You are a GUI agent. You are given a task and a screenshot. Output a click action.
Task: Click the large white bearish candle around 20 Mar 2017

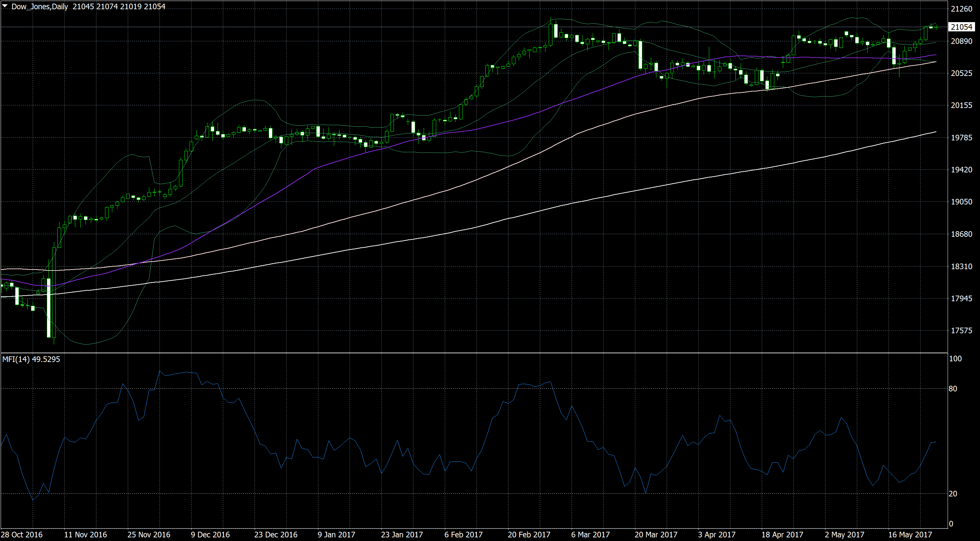[x=640, y=55]
